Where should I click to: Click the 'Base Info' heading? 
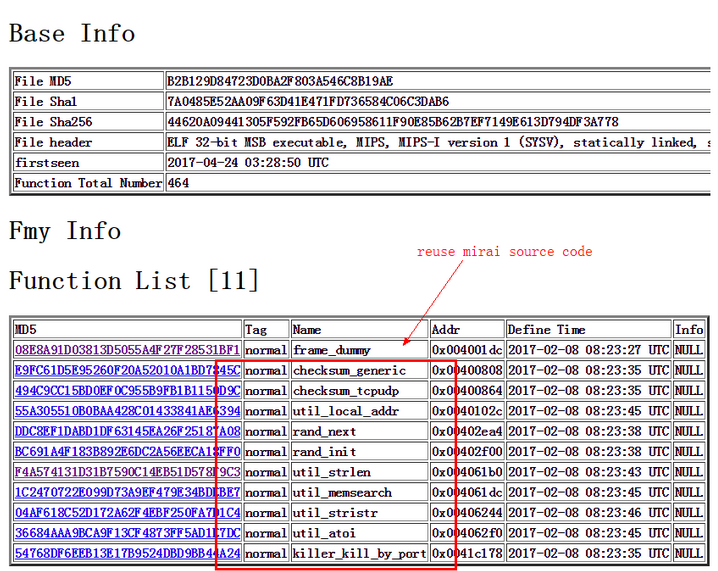pyautogui.click(x=72, y=33)
